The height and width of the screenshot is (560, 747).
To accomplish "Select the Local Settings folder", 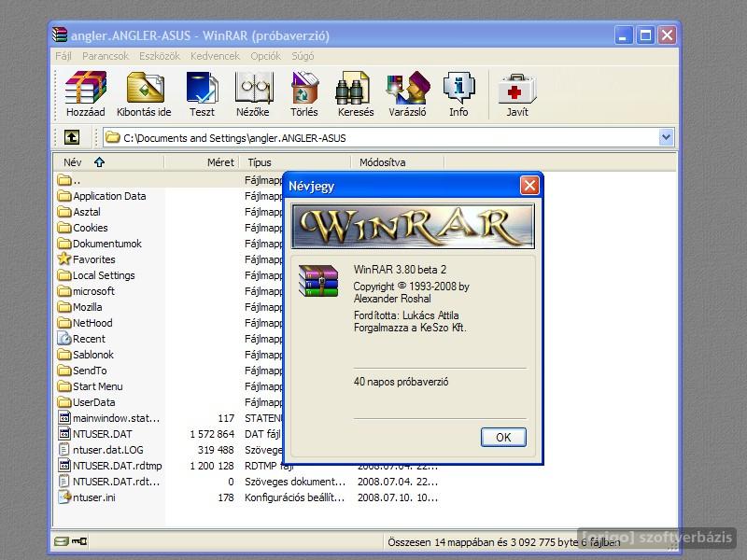I will (96, 275).
